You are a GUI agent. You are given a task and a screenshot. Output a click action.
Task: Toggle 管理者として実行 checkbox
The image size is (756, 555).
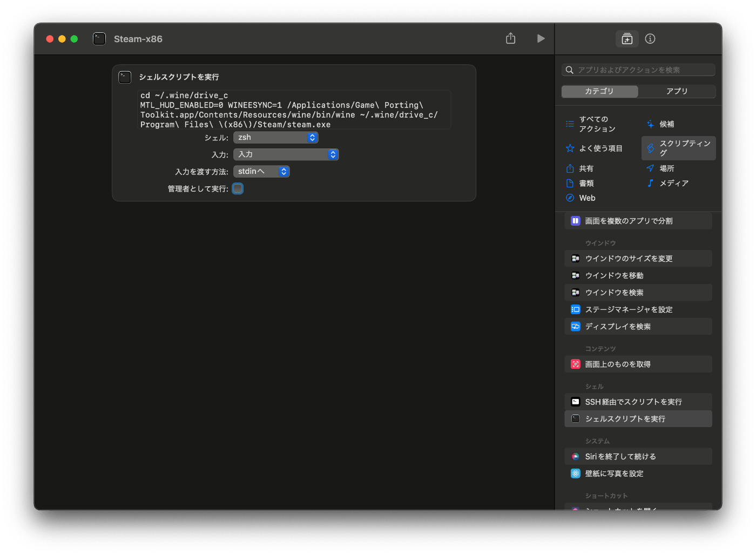pos(238,188)
